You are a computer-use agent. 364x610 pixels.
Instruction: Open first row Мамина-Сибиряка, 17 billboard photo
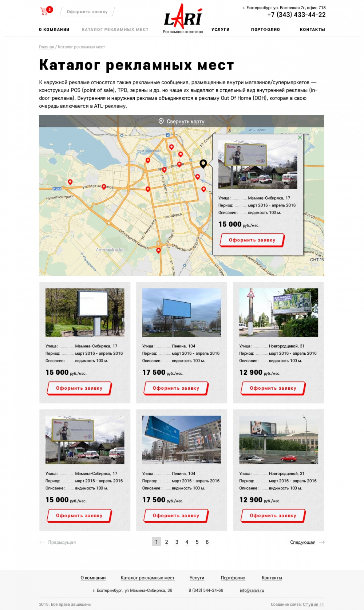pyautogui.click(x=85, y=312)
